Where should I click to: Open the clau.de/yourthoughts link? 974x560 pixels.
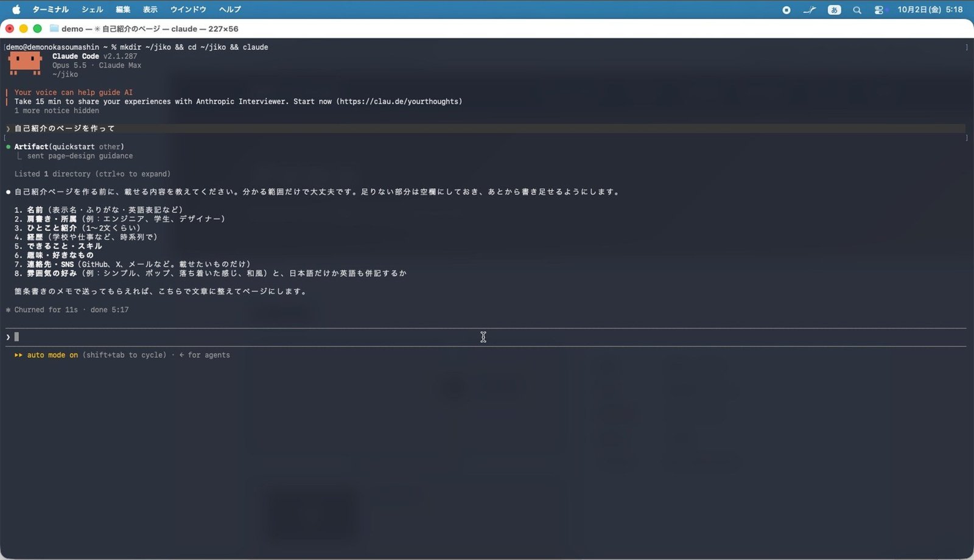click(399, 102)
